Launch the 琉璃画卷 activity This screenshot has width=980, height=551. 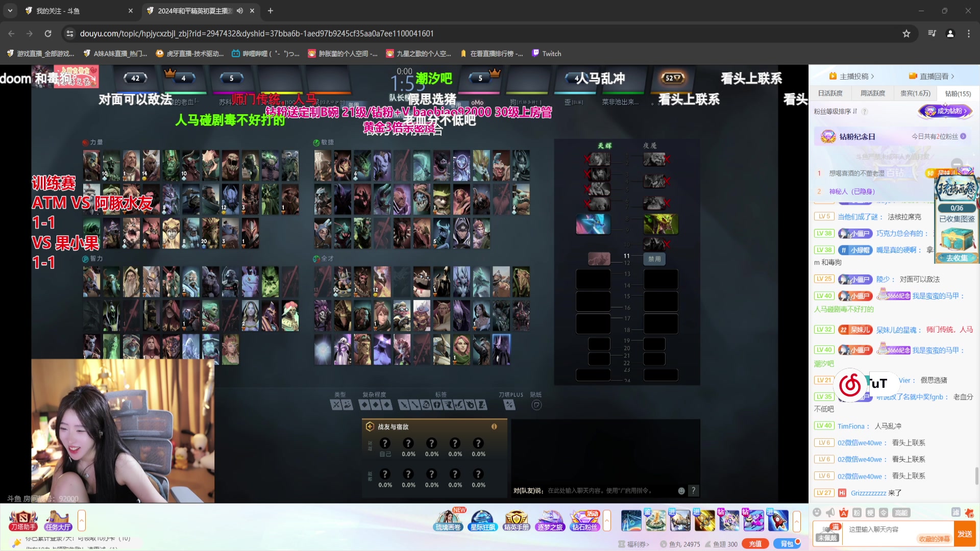pyautogui.click(x=448, y=520)
